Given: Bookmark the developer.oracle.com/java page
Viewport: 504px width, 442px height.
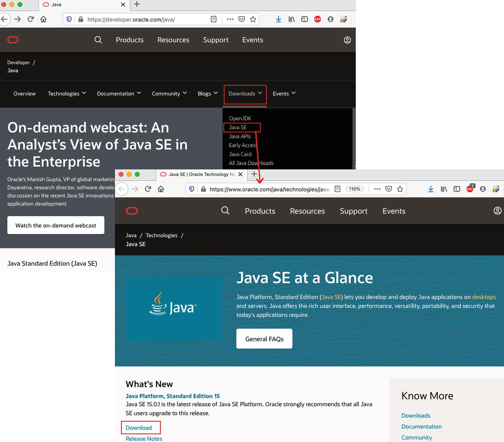Looking at the screenshot, I should click(x=253, y=19).
